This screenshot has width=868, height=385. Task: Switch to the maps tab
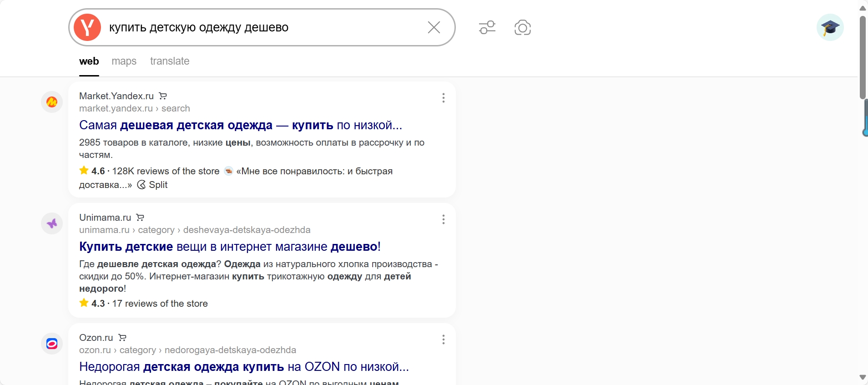tap(124, 61)
